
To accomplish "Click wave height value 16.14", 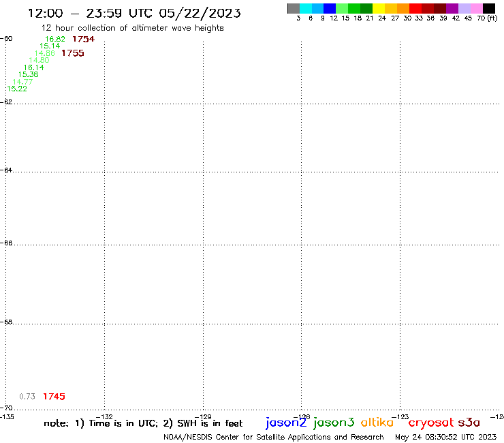I will [x=33, y=67].
